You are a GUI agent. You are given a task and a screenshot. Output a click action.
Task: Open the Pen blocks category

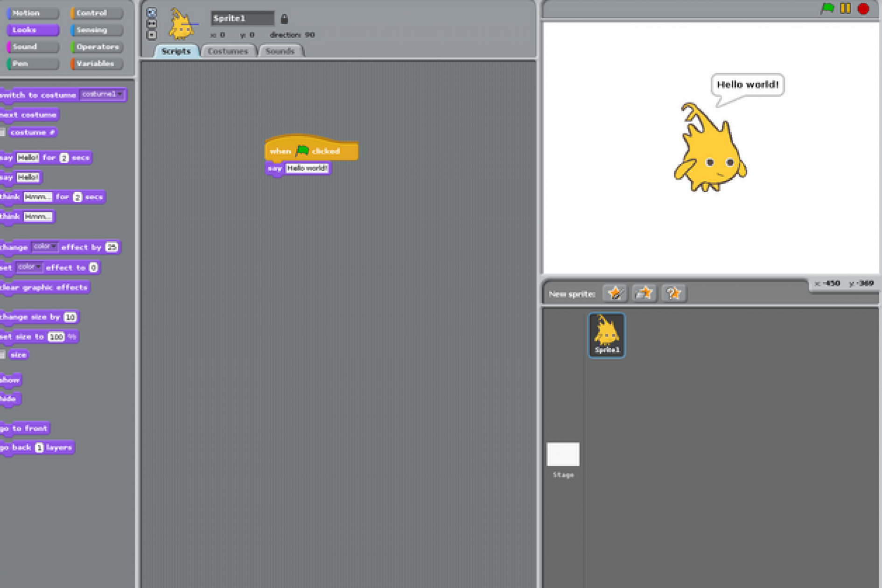click(33, 63)
